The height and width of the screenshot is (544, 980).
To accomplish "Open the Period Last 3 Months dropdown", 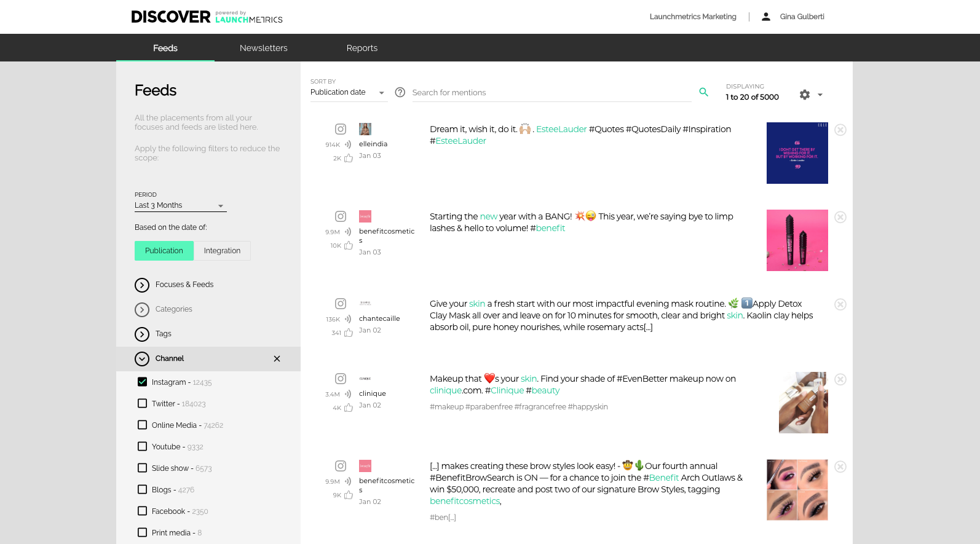I will [181, 205].
